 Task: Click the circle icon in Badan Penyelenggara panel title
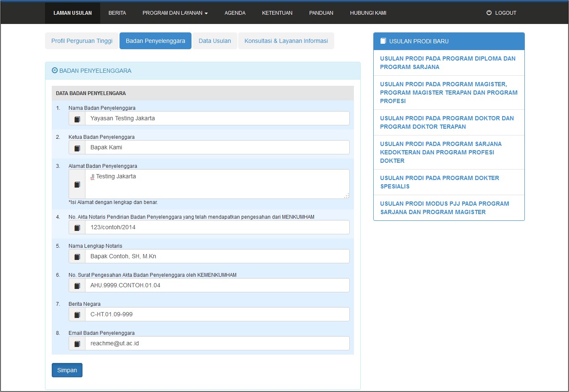pos(55,70)
